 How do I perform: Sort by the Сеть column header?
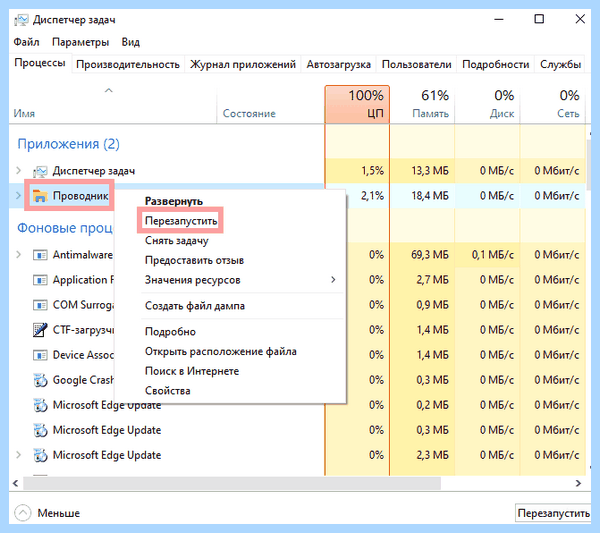[x=553, y=104]
